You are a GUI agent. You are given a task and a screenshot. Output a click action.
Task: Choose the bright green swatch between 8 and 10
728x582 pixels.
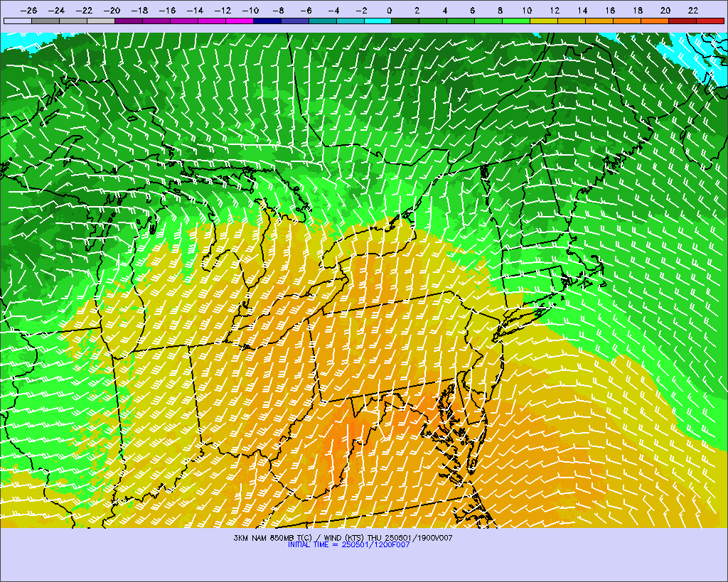click(x=516, y=21)
